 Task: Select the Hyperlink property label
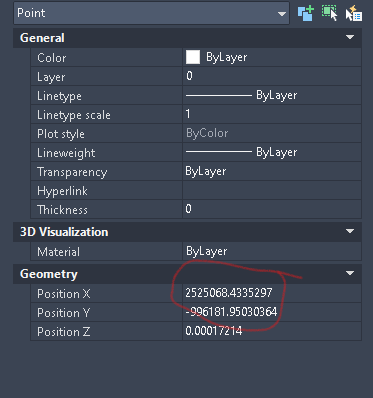[x=62, y=191]
